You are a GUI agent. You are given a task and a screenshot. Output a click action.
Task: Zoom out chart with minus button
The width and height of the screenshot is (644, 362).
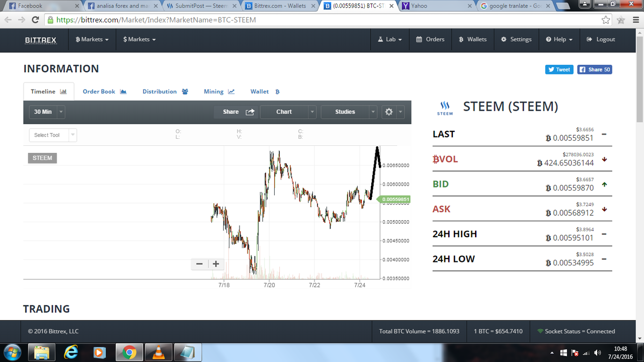click(x=199, y=264)
